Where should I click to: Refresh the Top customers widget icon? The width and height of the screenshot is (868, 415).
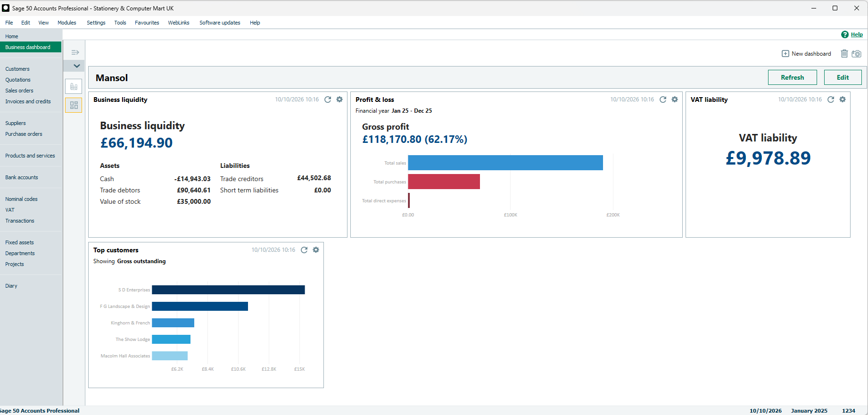tap(304, 250)
